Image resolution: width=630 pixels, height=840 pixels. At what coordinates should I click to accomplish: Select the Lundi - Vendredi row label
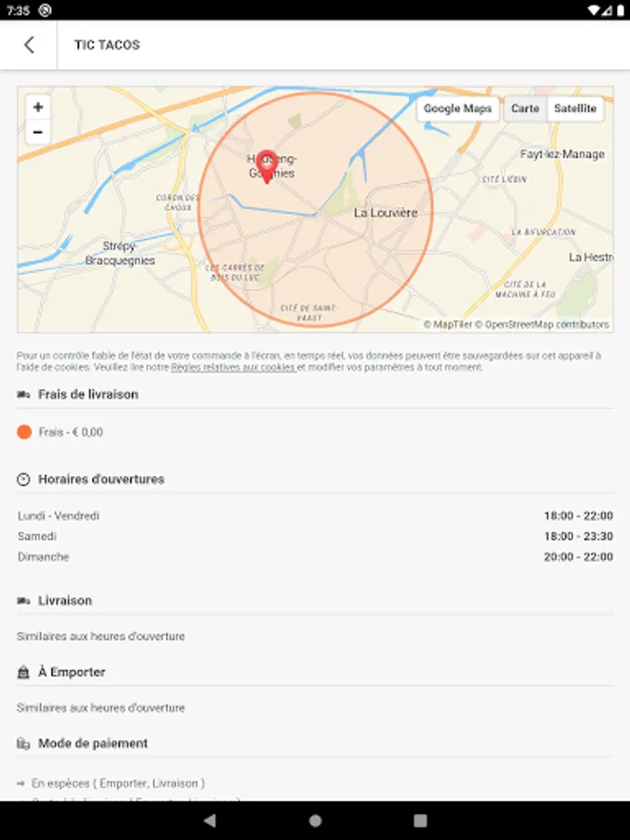[59, 516]
